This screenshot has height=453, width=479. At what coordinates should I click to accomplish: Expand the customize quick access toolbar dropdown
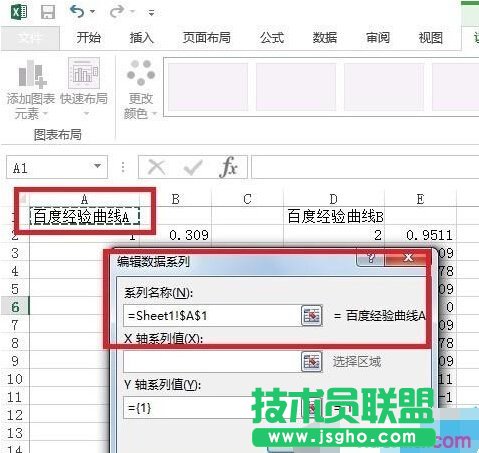(x=151, y=13)
